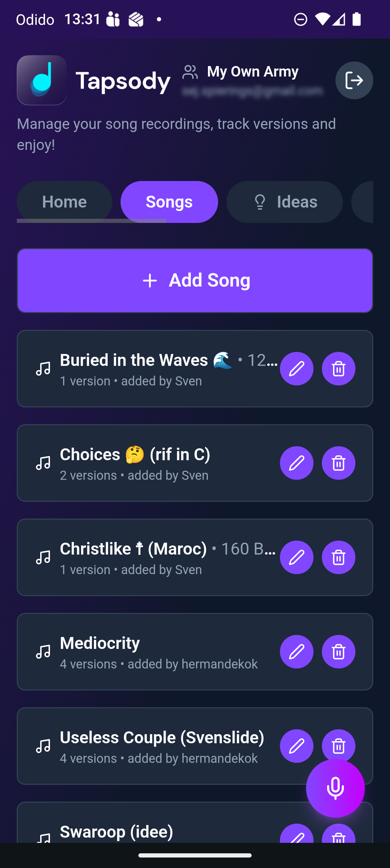Edit the Mediocrity song
The height and width of the screenshot is (868, 390).
pos(296,652)
